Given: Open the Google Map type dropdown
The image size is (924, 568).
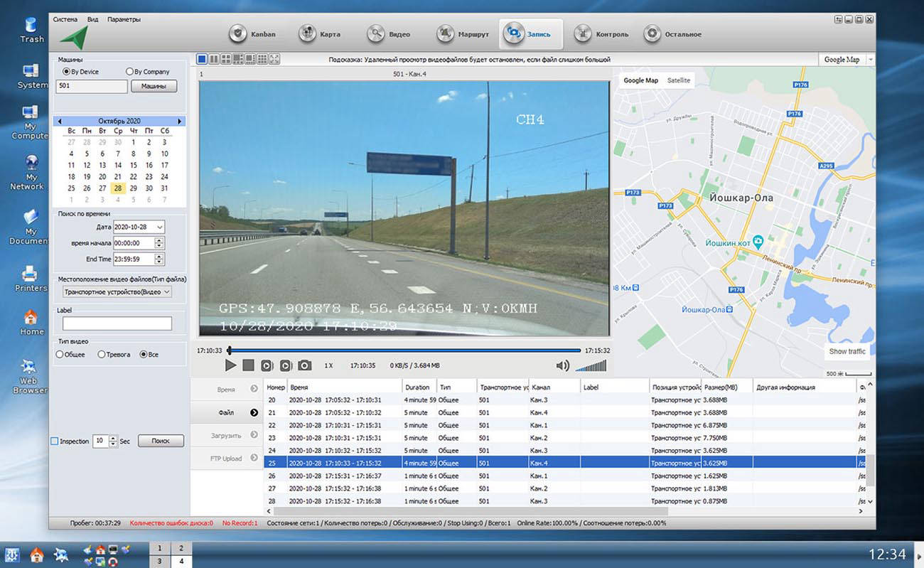Looking at the screenshot, I should click(870, 60).
